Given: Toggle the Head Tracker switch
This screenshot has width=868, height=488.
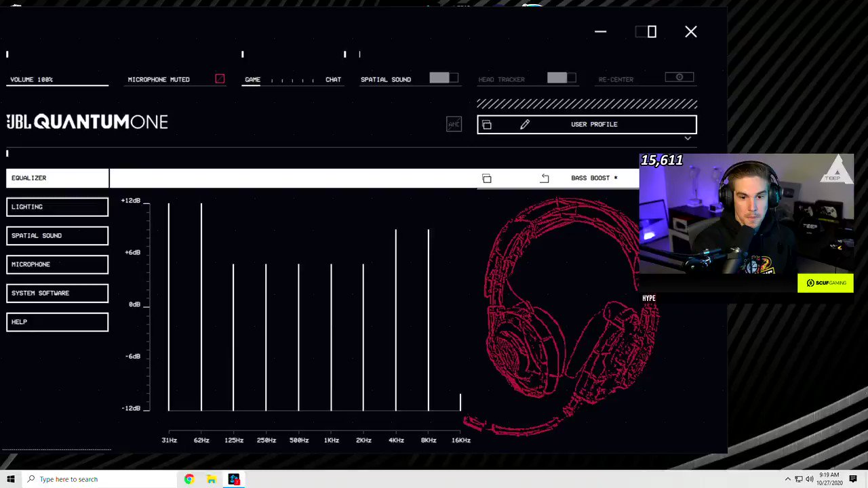Looking at the screenshot, I should coord(561,78).
